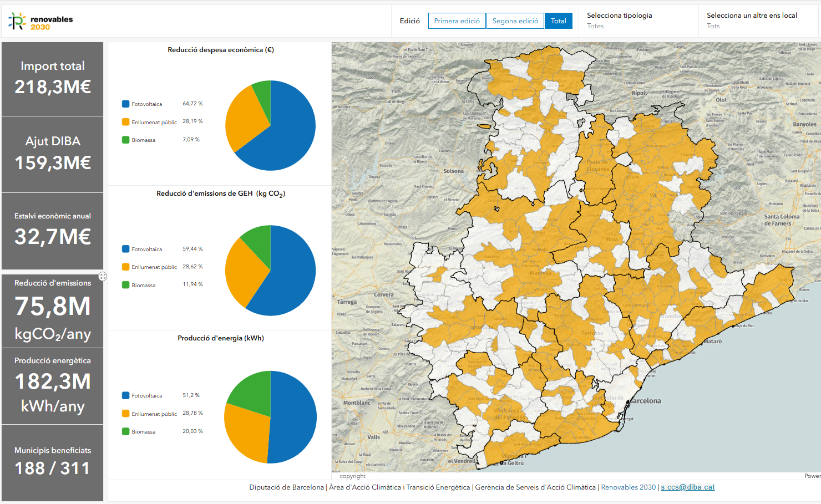Expand the Reducció d'emissions indicator card
Image resolution: width=821 pixels, height=504 pixels.
click(x=103, y=276)
